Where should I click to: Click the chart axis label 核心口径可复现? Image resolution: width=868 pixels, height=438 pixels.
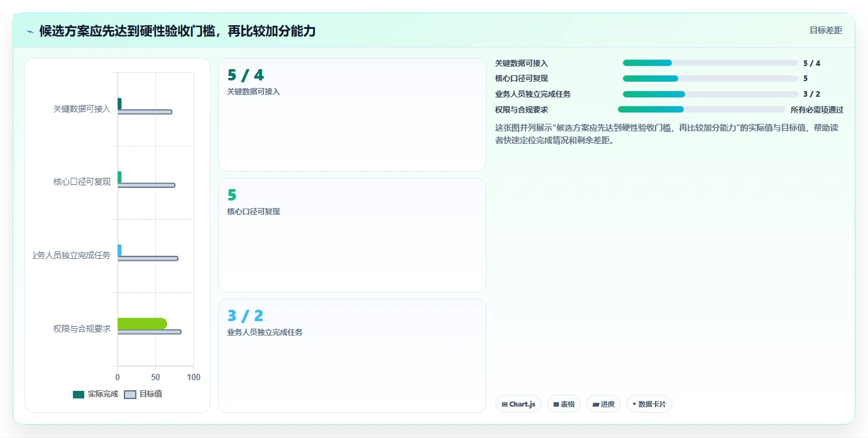[82, 182]
